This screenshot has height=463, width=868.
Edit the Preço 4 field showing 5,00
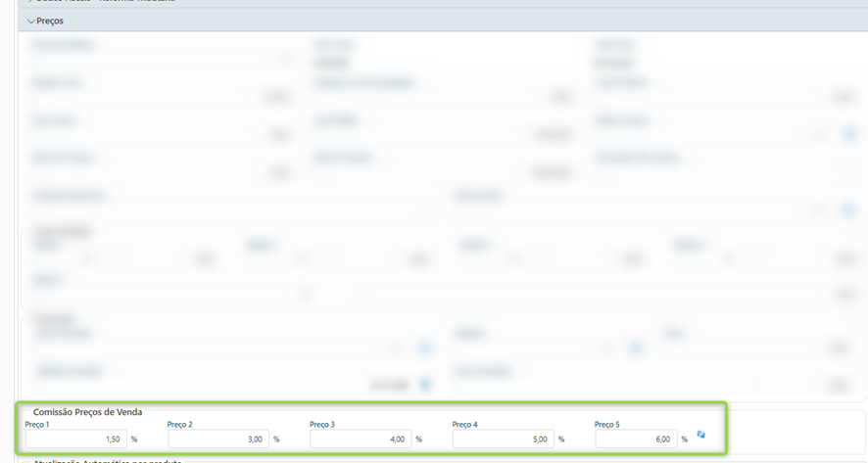coord(503,440)
